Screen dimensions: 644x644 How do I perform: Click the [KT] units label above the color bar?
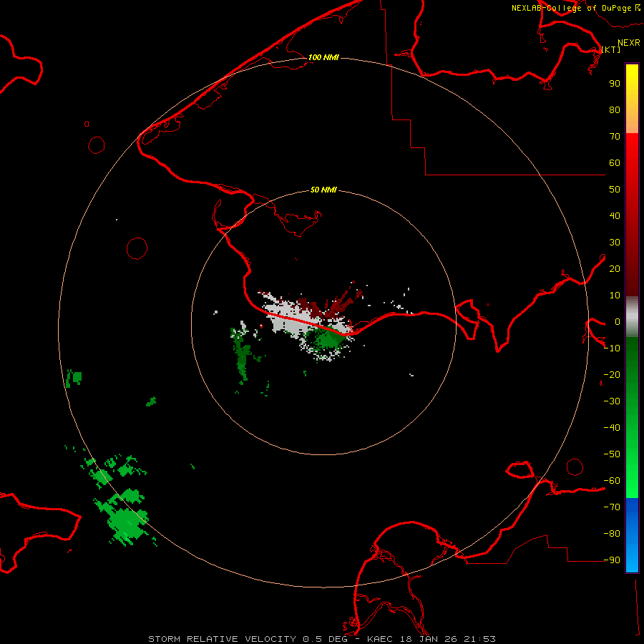point(611,49)
